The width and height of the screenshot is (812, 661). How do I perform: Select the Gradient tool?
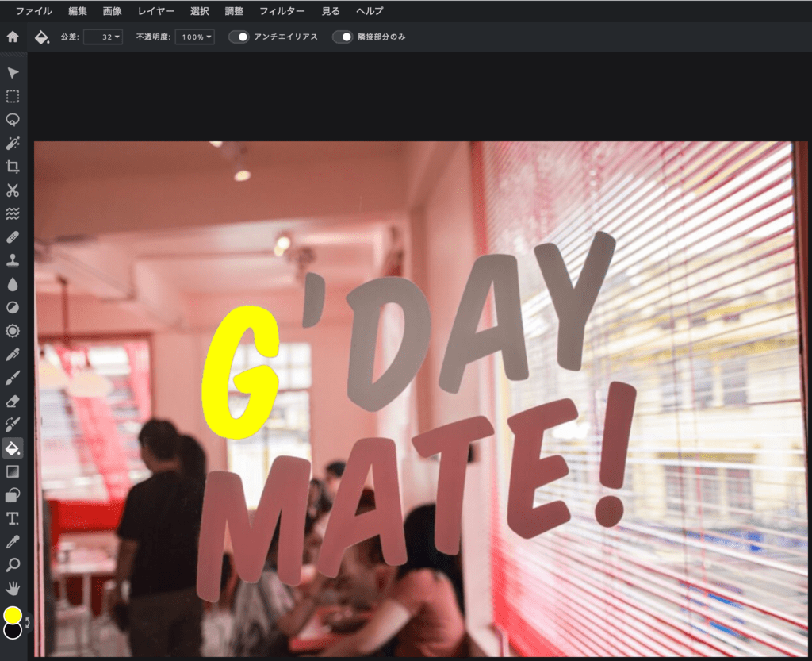click(13, 471)
